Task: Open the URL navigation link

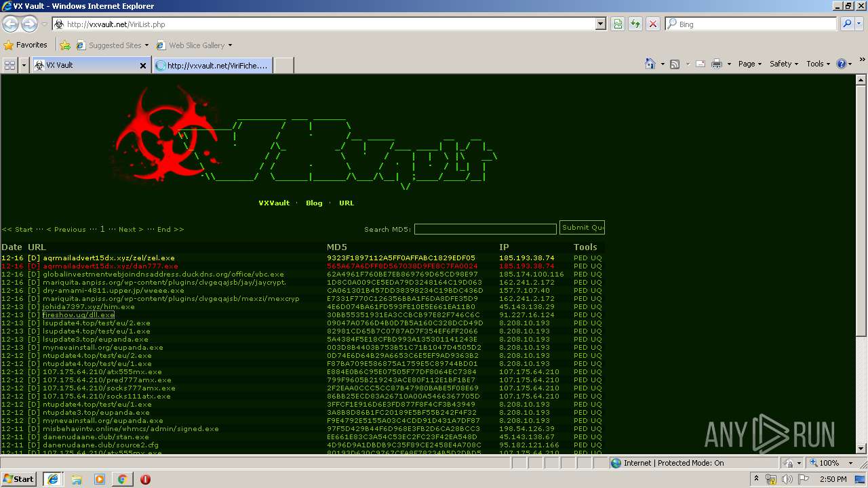Action: pyautogui.click(x=347, y=203)
